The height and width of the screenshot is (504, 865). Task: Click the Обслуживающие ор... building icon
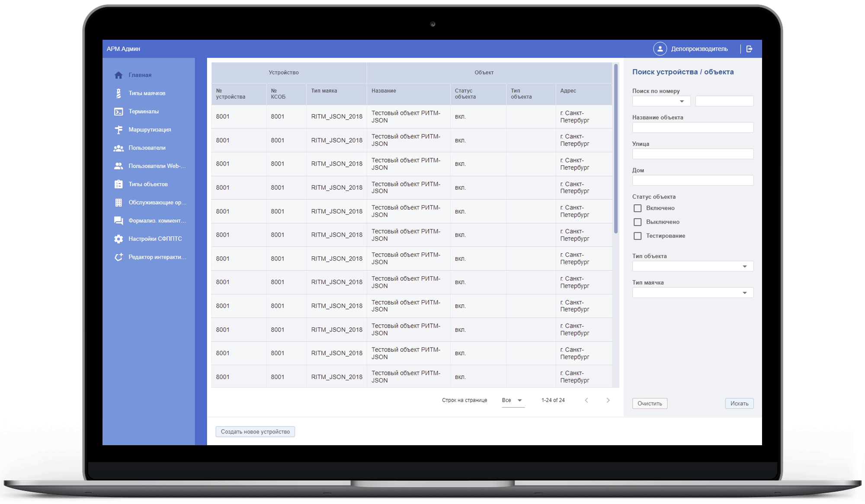[119, 202]
